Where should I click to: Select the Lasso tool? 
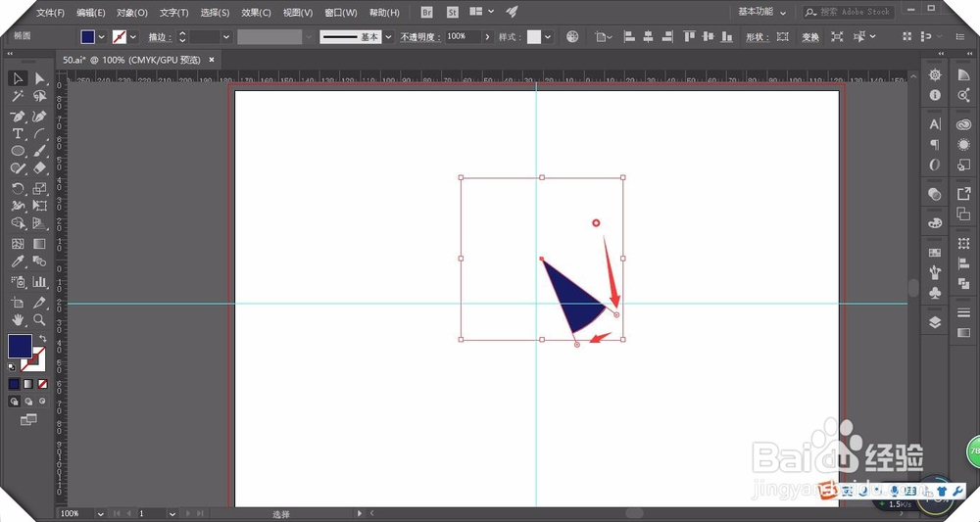(39, 96)
